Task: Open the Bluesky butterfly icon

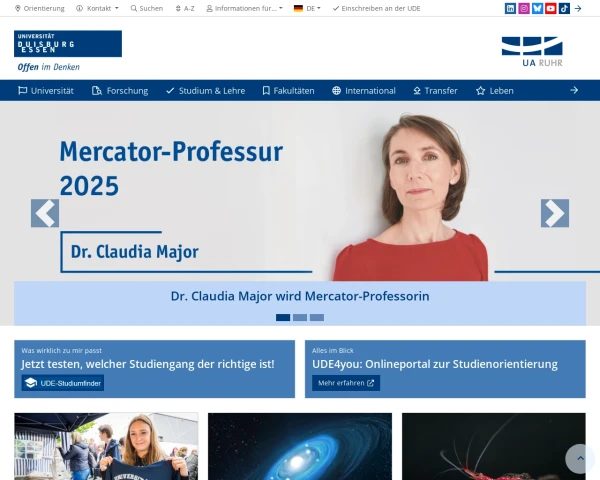Action: (537, 8)
